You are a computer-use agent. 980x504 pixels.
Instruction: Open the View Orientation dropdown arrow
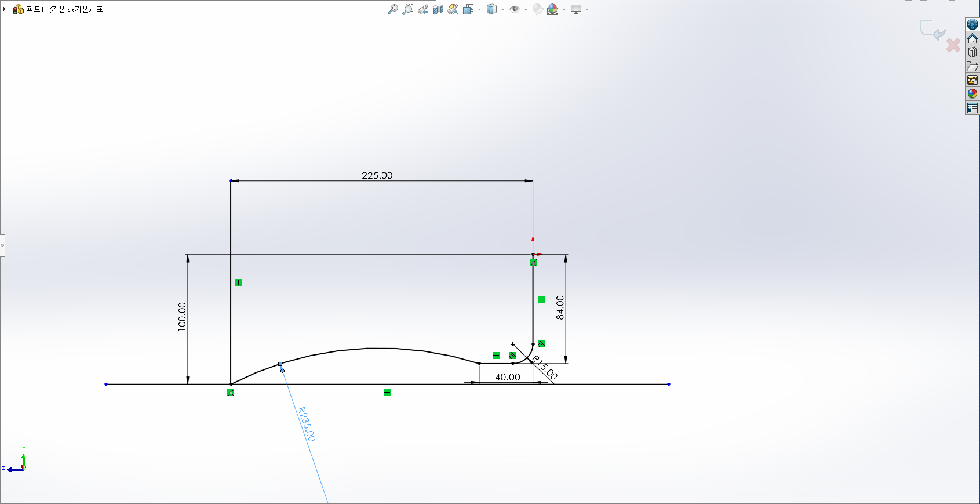pyautogui.click(x=479, y=9)
